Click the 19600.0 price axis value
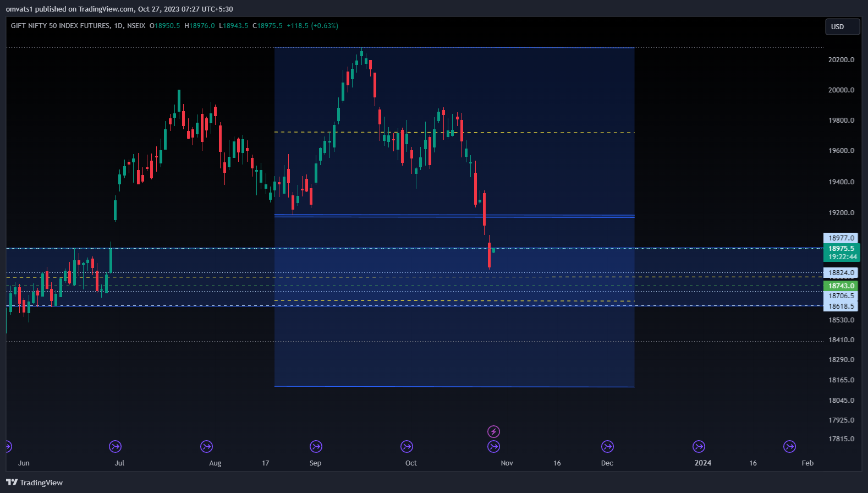Screen dimensions: 868x493 coord(841,150)
